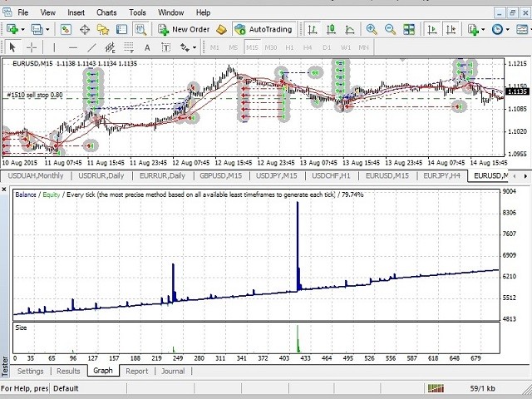Zoom out of the chart

(390, 30)
